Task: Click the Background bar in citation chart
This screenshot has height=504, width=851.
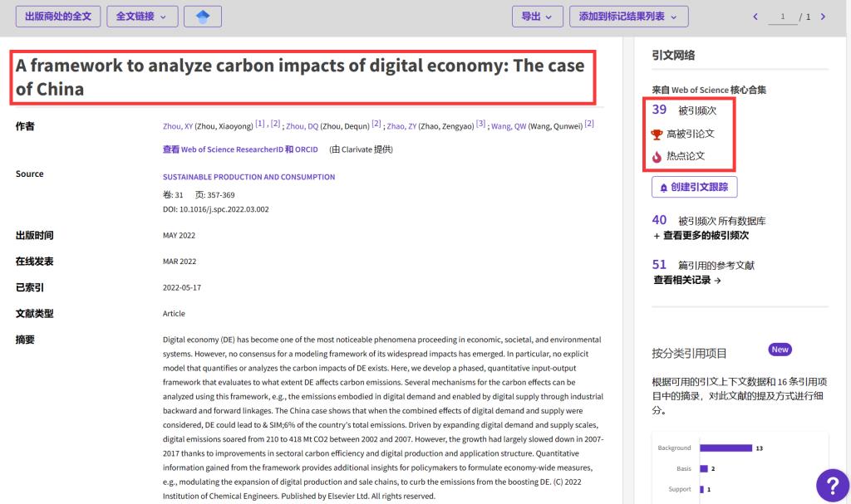Action: [726, 448]
